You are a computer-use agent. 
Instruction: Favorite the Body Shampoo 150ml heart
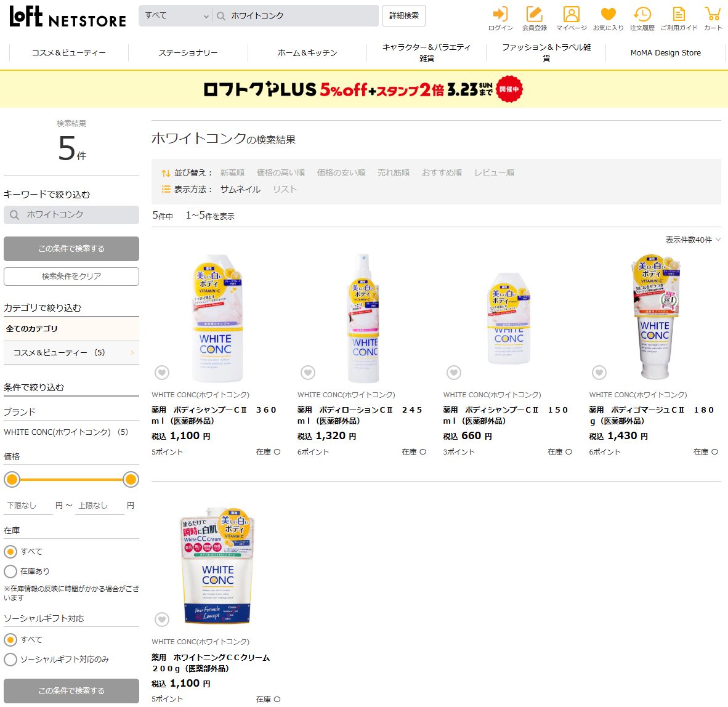[453, 373]
